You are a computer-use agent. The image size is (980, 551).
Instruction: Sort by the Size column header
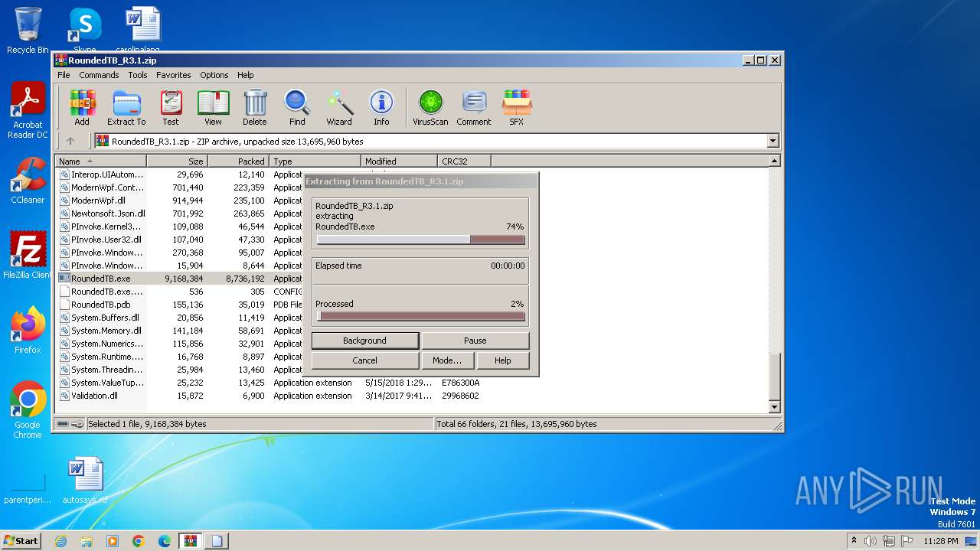(x=177, y=161)
